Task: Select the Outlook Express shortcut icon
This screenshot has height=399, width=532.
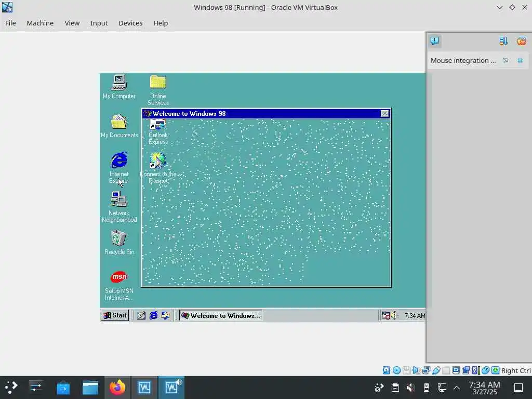Action: (x=158, y=131)
